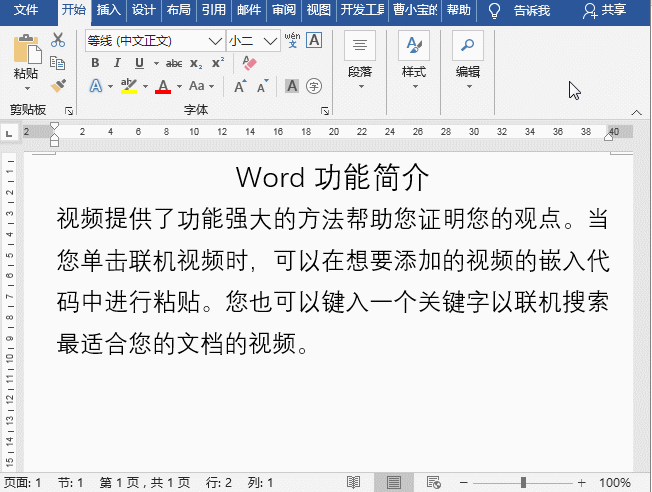Image resolution: width=652 pixels, height=492 pixels.
Task: Collapse the ribbon with chevron
Action: [x=636, y=112]
